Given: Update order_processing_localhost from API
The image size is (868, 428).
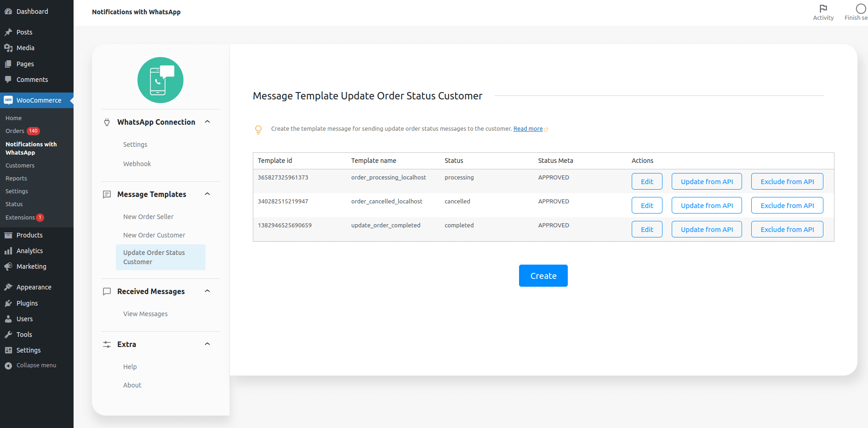Looking at the screenshot, I should 707,181.
